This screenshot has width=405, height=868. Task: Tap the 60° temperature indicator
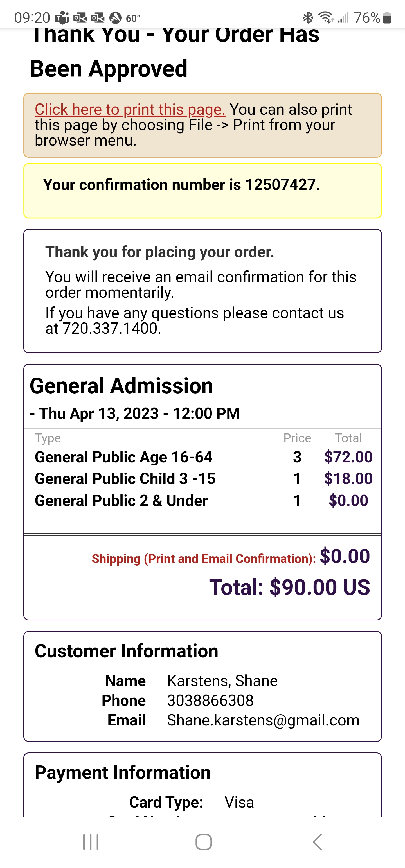click(x=133, y=18)
